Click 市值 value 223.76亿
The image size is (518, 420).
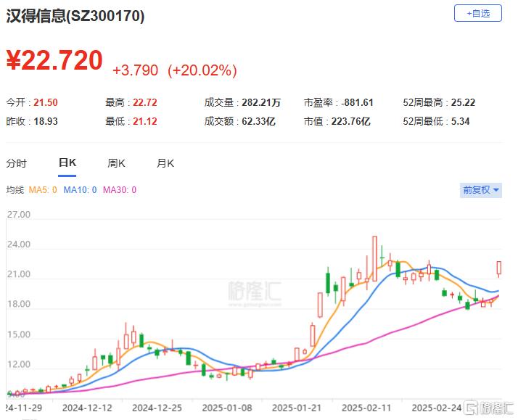351,121
